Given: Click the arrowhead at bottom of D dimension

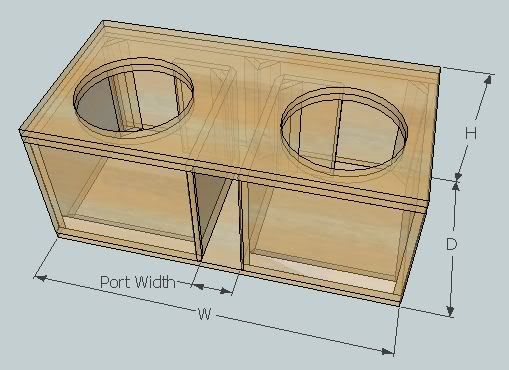Looking at the screenshot, I should [450, 311].
